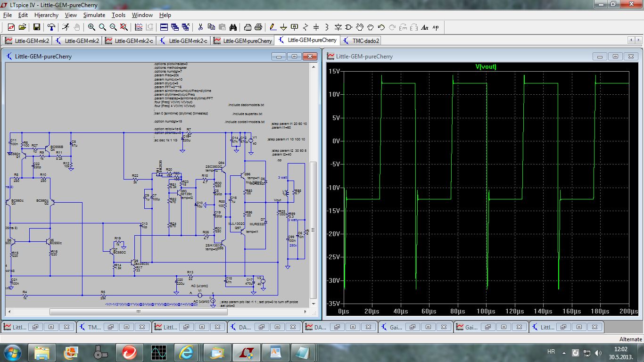Viewport: 644px width, 362px height.
Task: Select the Place Inductor tool
Action: [x=327, y=27]
